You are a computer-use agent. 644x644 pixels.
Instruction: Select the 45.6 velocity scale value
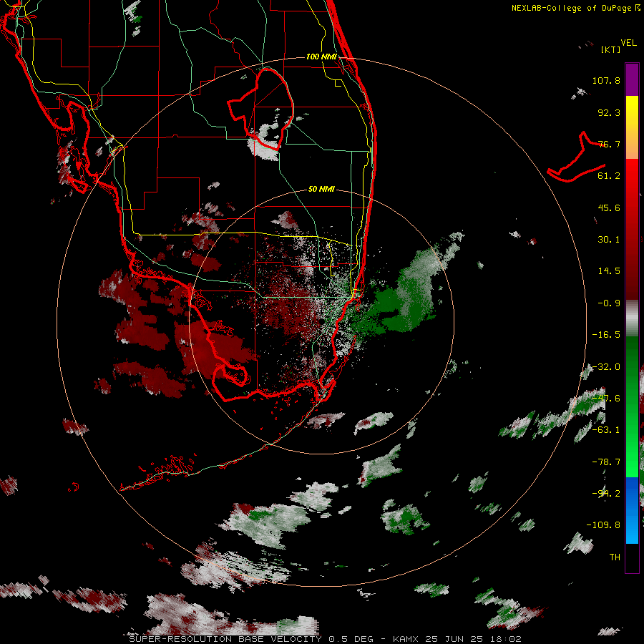tap(609, 208)
